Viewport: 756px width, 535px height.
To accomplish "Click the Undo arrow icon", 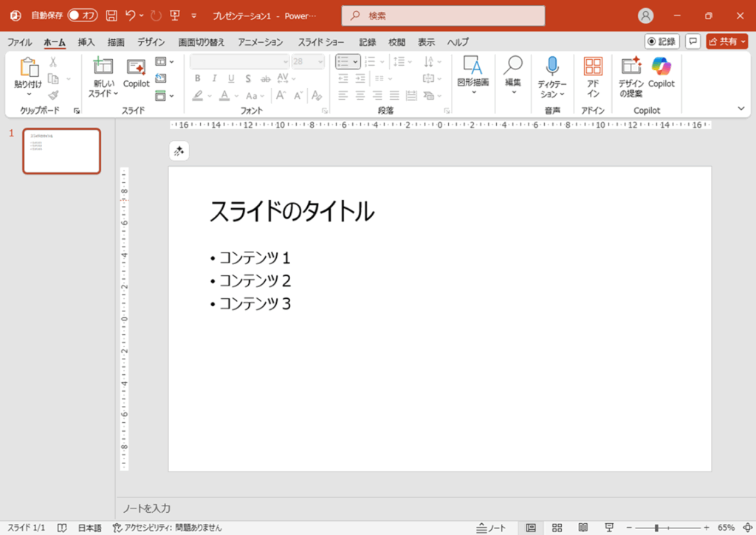I will tap(131, 15).
